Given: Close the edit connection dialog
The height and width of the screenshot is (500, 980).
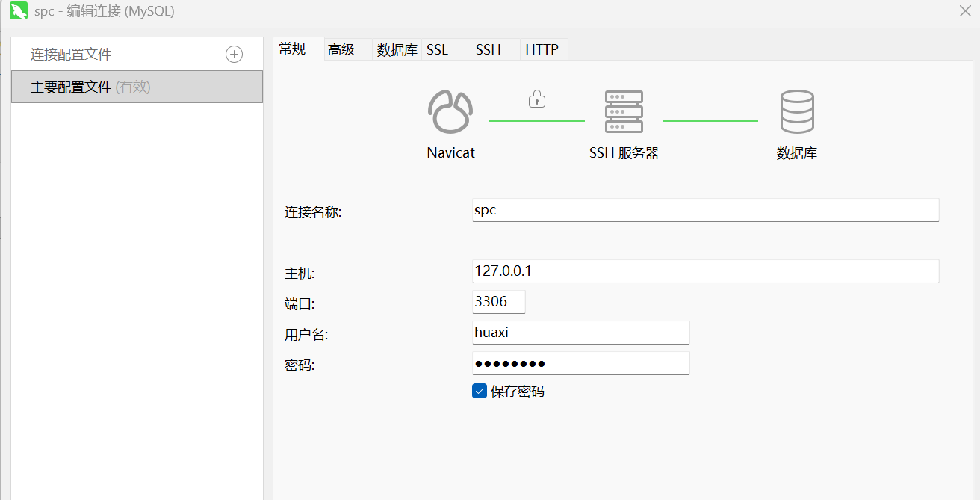Looking at the screenshot, I should click(965, 11).
